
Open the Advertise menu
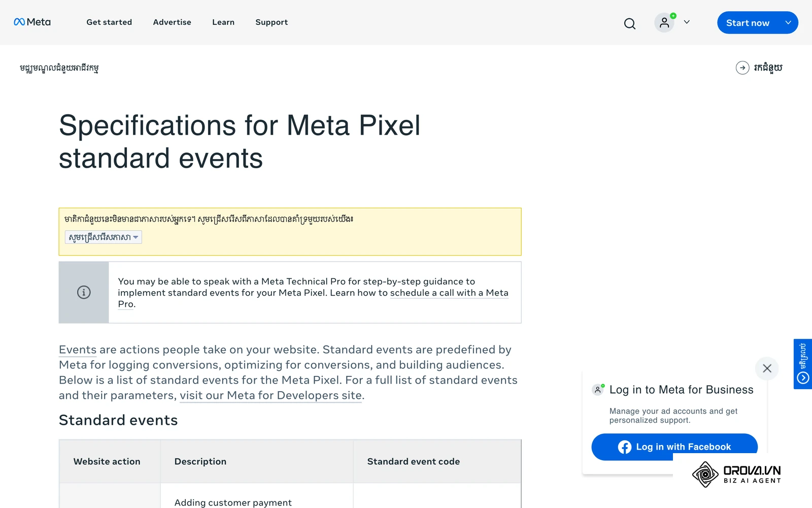172,22
